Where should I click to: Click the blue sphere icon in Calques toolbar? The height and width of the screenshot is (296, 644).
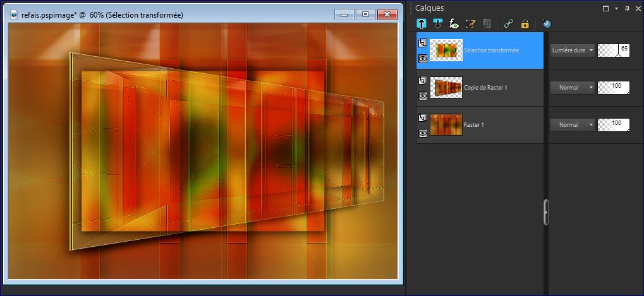click(x=546, y=24)
